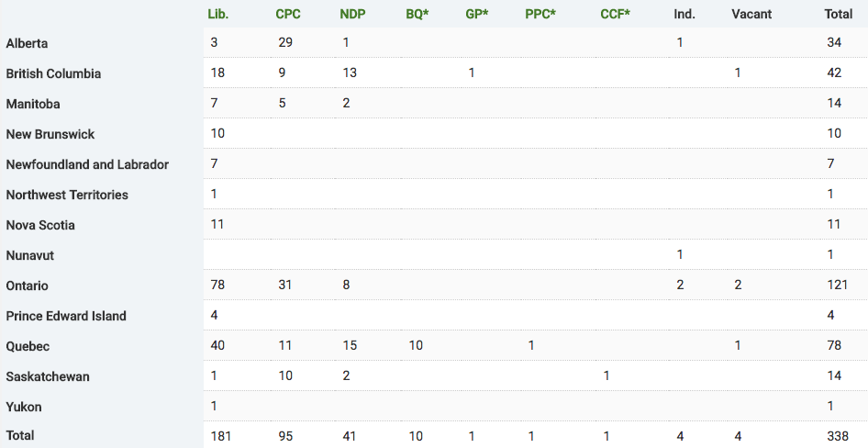Viewport: 868px width, 448px height.
Task: Select the Vacant column header
Action: pyautogui.click(x=751, y=15)
